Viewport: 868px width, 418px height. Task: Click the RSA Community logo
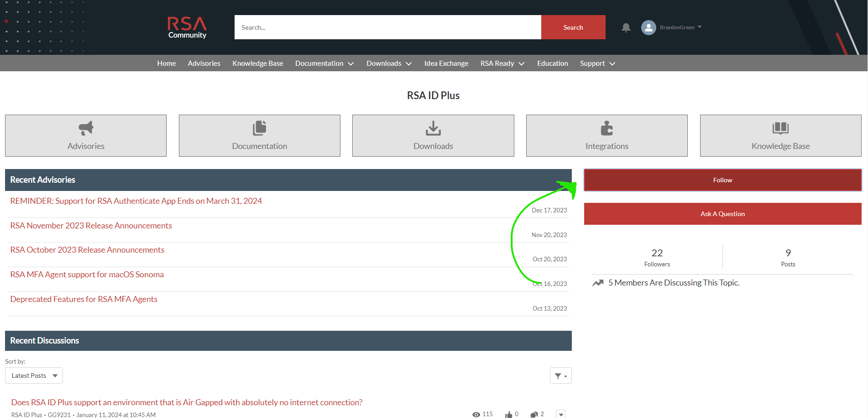tap(187, 27)
